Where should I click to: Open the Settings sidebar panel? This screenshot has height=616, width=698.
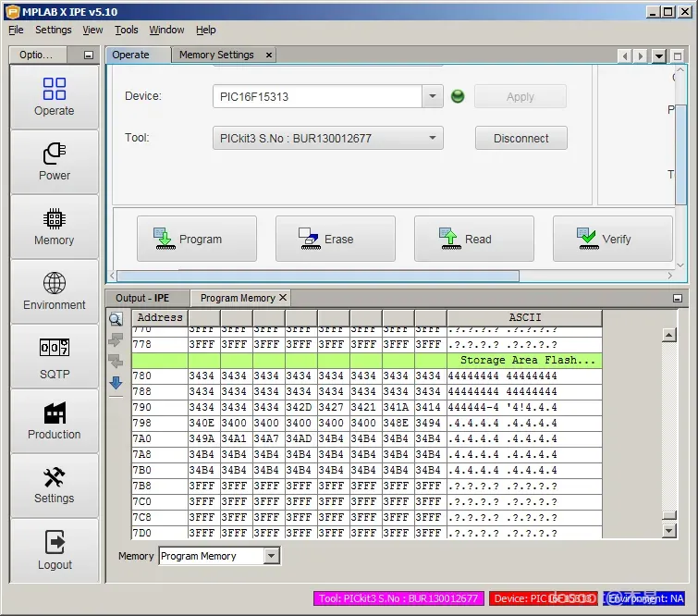coord(54,486)
